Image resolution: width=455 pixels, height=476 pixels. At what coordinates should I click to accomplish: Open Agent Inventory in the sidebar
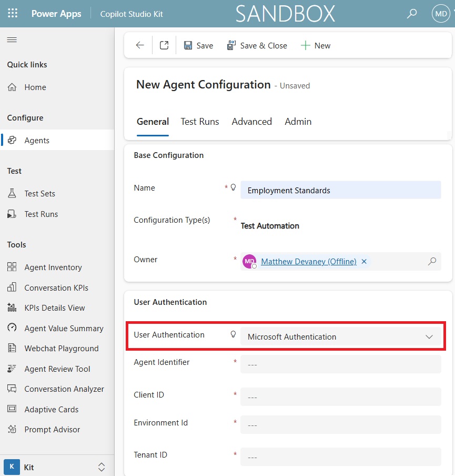(53, 267)
